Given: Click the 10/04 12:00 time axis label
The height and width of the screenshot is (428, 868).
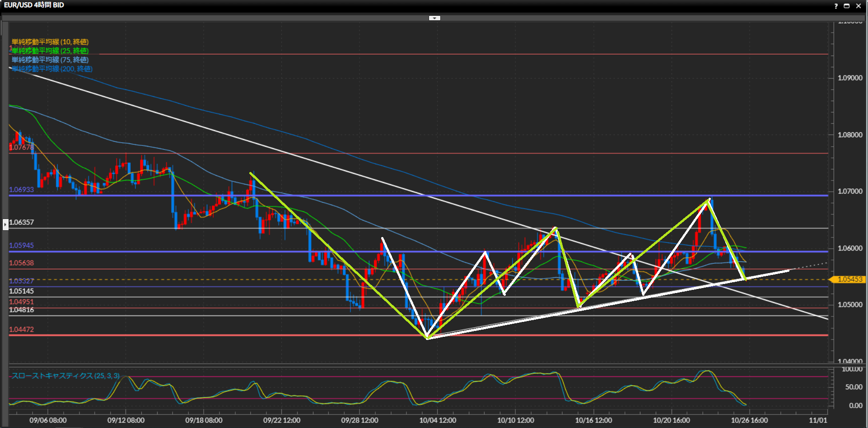Looking at the screenshot, I should 437,420.
